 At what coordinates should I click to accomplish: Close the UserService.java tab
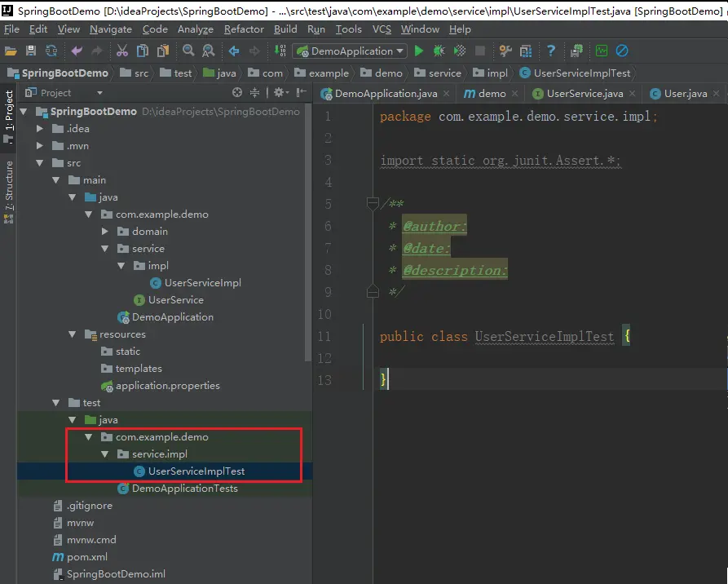tap(632, 93)
